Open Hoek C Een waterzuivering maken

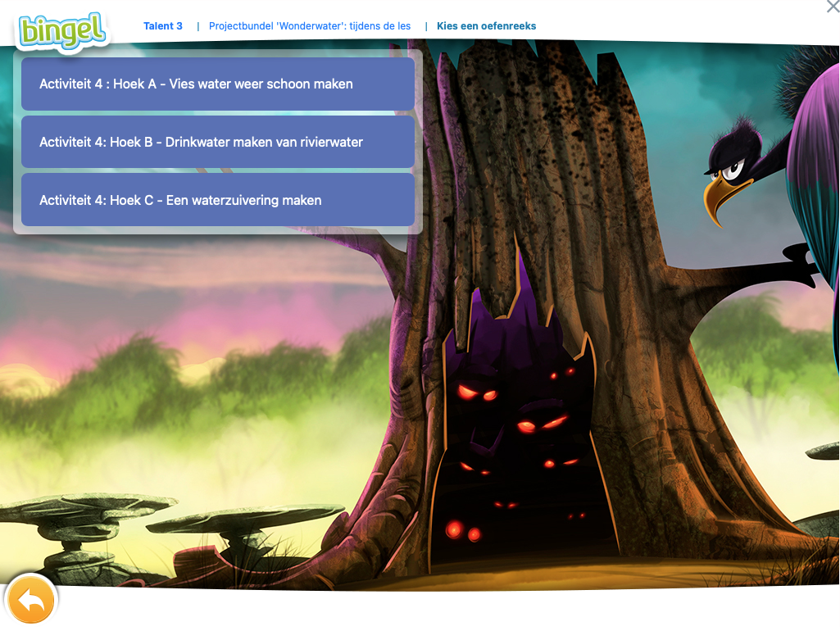[218, 200]
